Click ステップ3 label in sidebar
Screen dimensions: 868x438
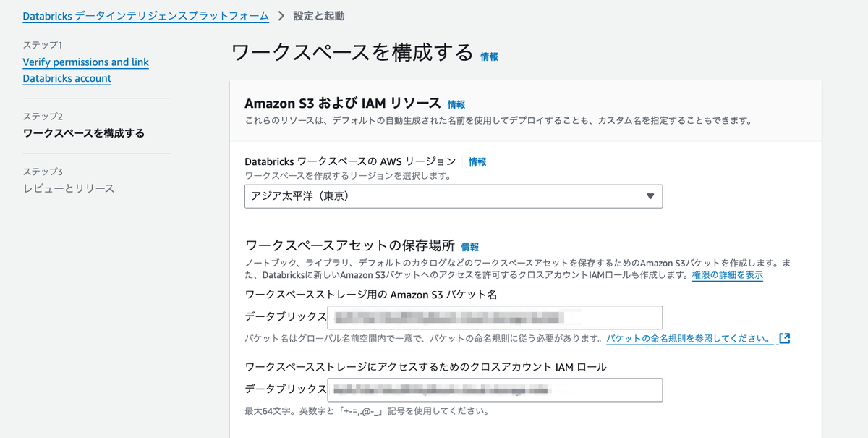click(43, 172)
